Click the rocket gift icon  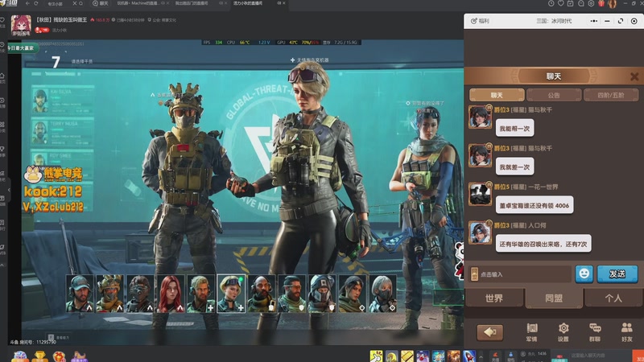click(469, 356)
